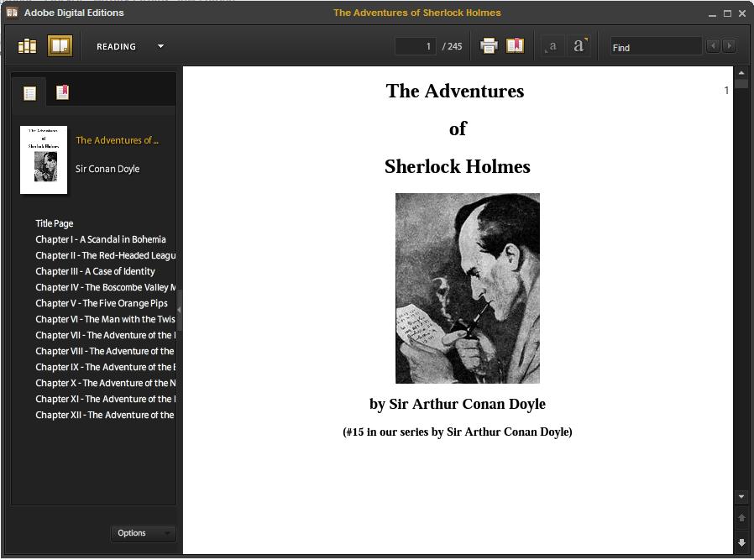Screen dimensions: 754x560
Task: Select 'The Adventures of ...' book title
Action: click(x=117, y=140)
